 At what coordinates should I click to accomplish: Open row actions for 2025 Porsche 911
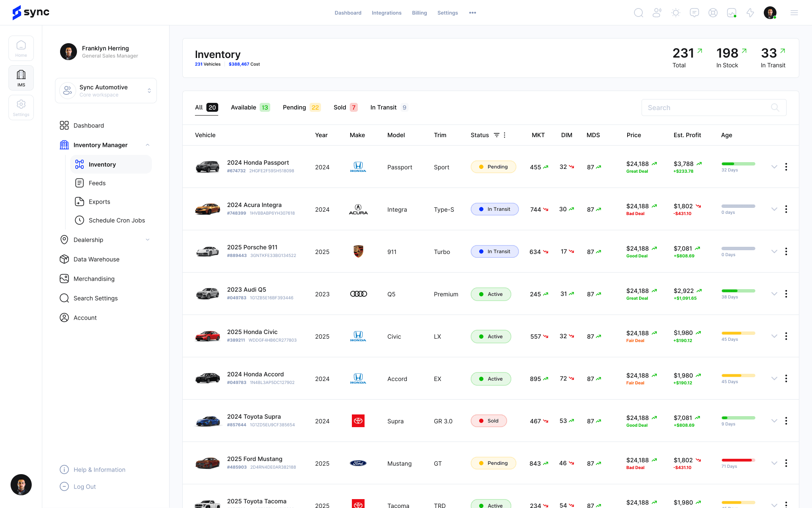pyautogui.click(x=786, y=251)
